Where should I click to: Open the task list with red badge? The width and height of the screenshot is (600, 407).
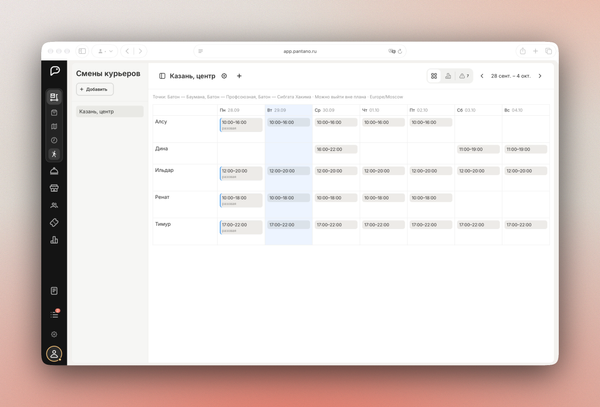point(54,314)
